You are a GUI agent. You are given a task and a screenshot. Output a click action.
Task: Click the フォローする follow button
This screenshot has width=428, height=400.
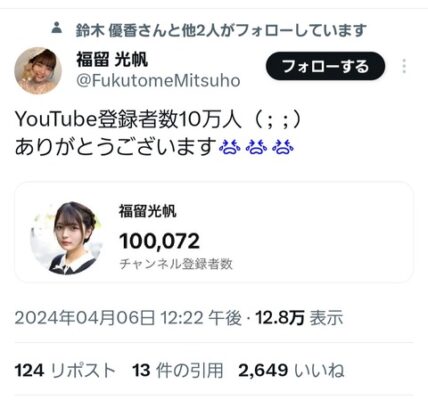point(325,66)
